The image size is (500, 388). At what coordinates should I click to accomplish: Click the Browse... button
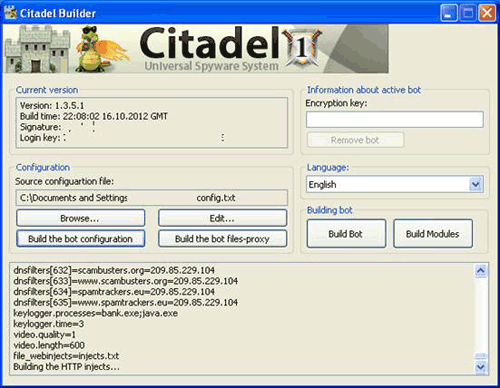(80, 218)
